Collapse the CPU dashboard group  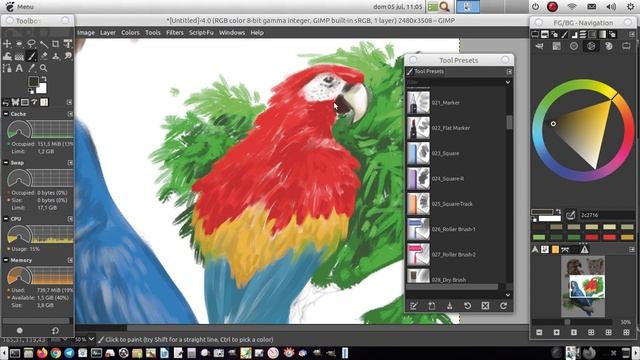[x=6, y=219]
